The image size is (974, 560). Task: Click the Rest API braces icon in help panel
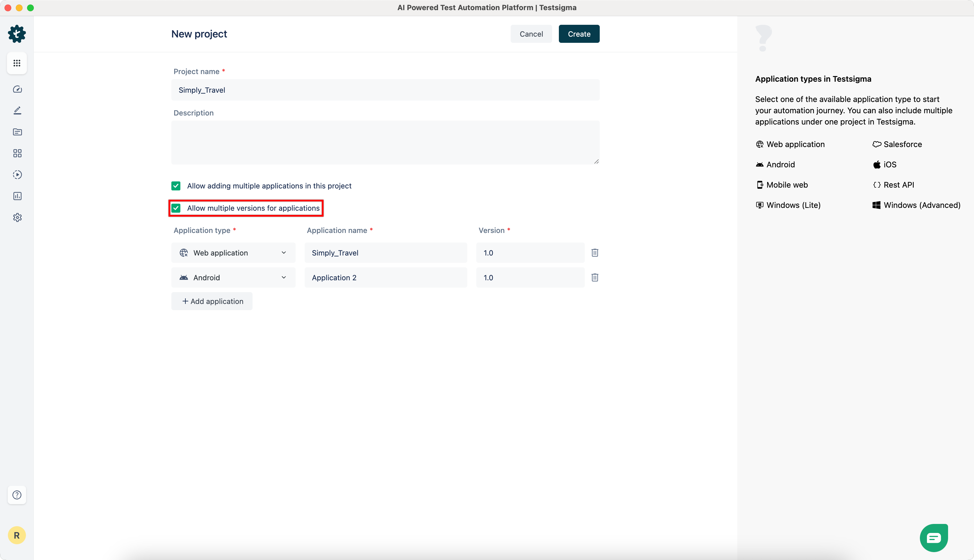point(877,185)
